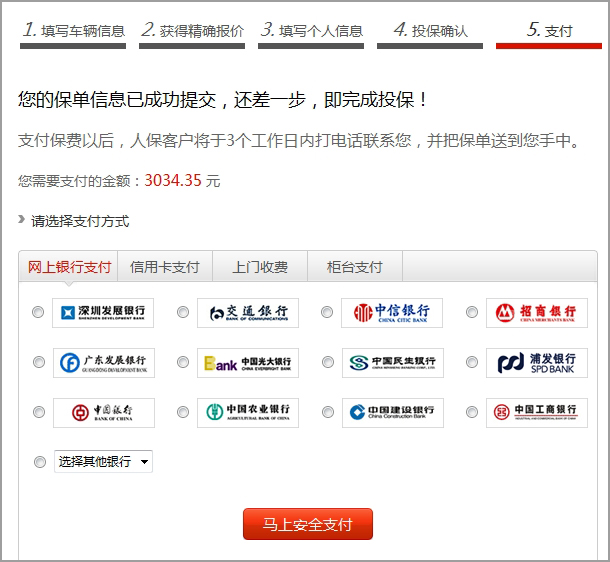
Task: Select the radio button beside 选择其他银行
Action: tap(39, 462)
